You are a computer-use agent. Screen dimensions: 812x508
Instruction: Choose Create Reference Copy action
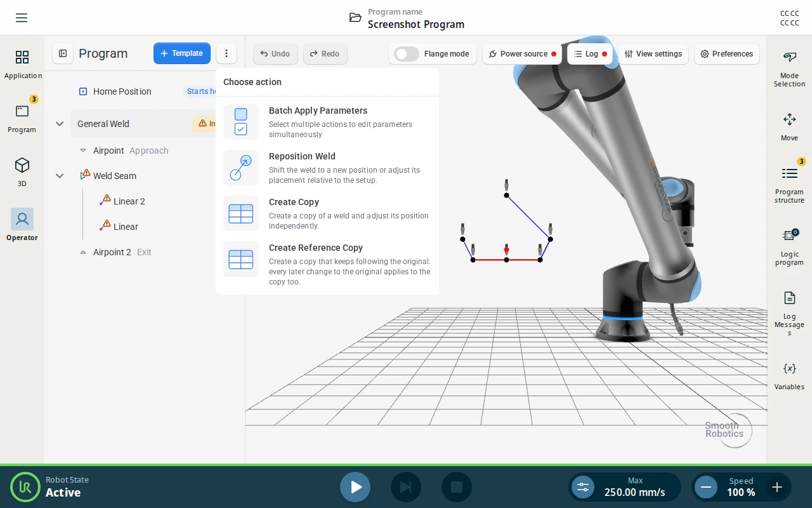coord(327,264)
